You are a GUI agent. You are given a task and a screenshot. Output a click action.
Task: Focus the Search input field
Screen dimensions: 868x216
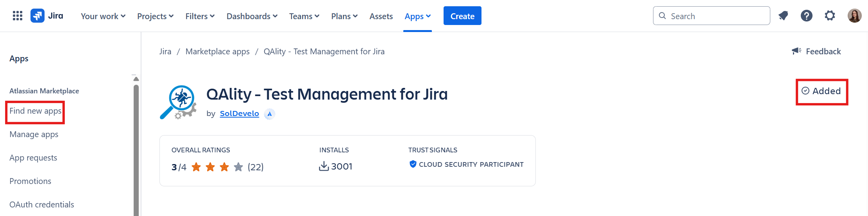click(x=711, y=16)
